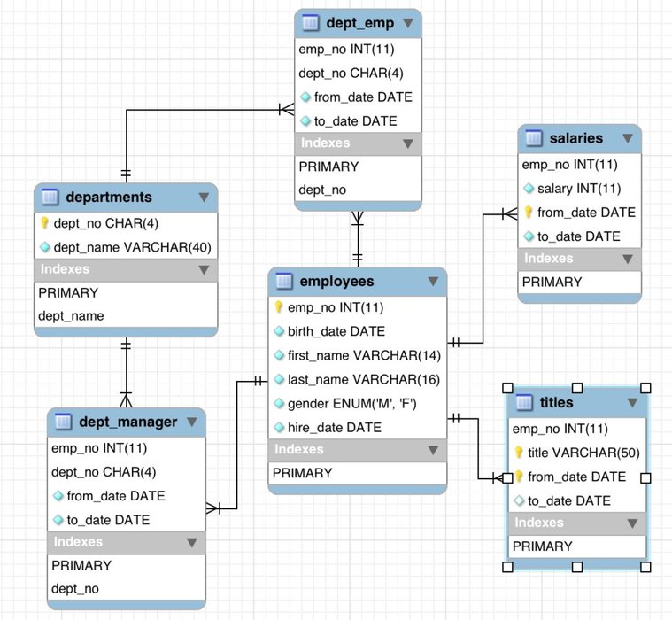Select the top-middle resize handle of titles
The width and height of the screenshot is (672, 620).
click(x=577, y=388)
